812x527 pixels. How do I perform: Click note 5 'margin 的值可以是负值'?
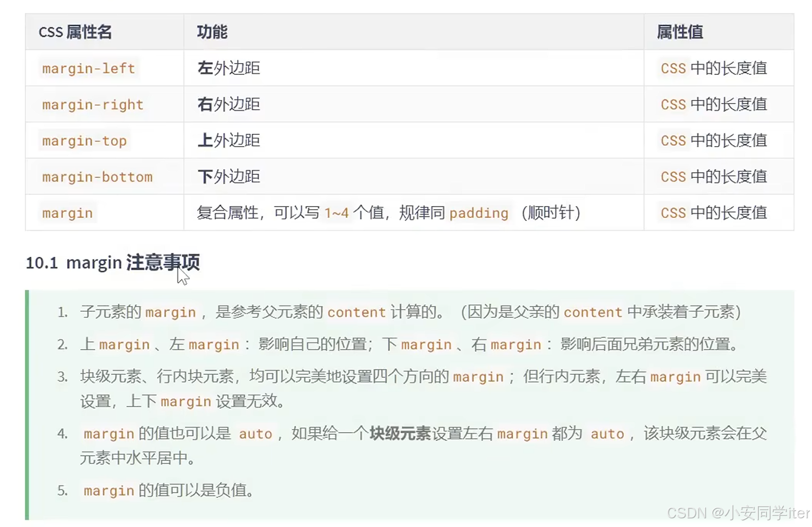coord(169,491)
